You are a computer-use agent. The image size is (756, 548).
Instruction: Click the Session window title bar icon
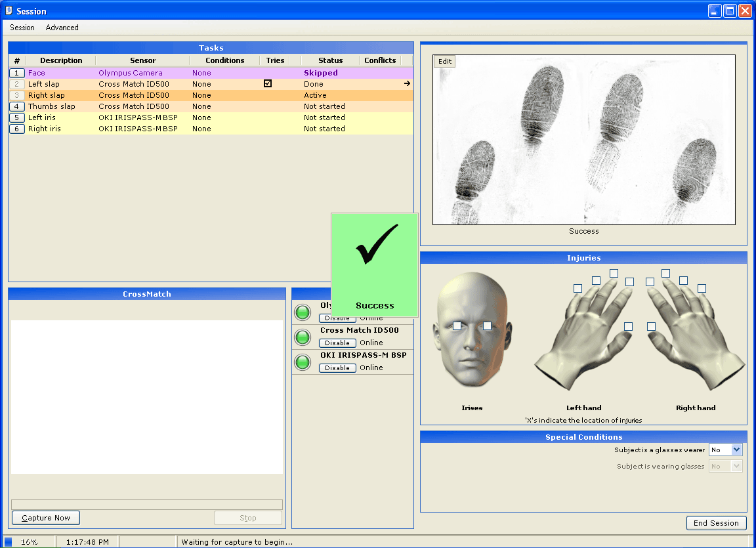(x=9, y=11)
